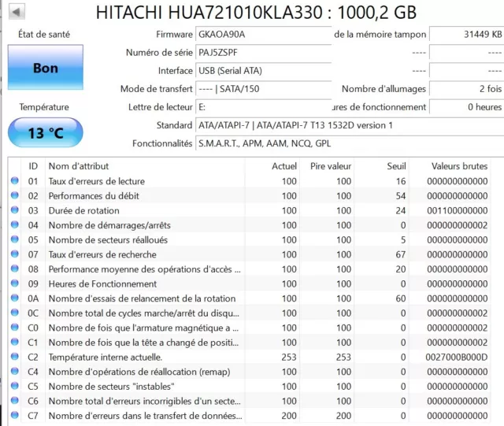Click threshold value 67
The height and width of the screenshot is (426, 504).
point(401,254)
